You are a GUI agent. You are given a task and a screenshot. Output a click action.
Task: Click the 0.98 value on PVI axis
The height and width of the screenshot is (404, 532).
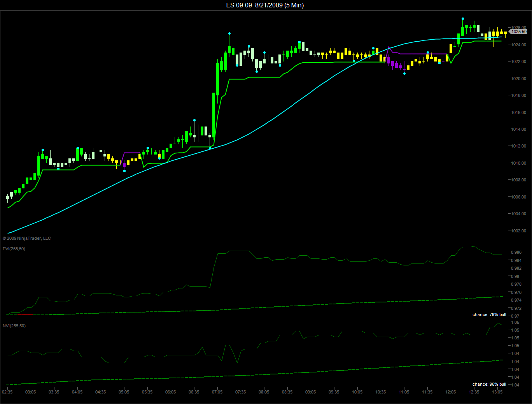pos(515,276)
